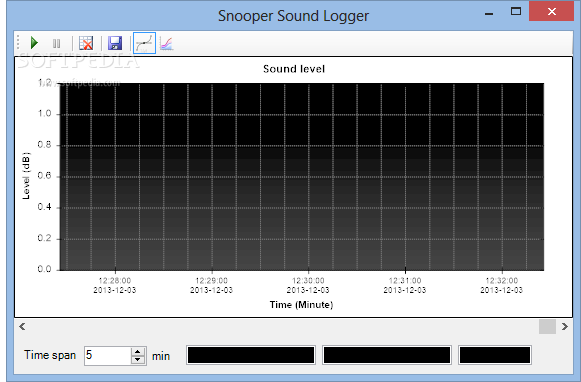
Task: Maximize the Snooper Sound Logger window
Action: [x=515, y=11]
